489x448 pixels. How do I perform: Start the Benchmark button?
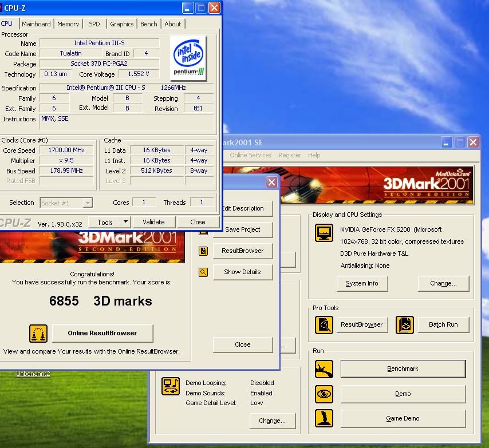(x=403, y=369)
